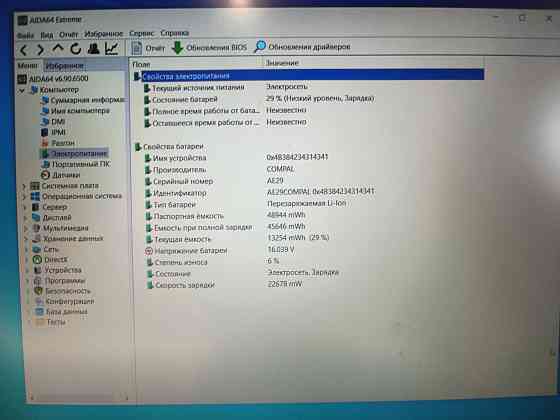This screenshot has height=420, width=560.
Task: Refresh the page with the Refresh icon
Action: [75, 49]
